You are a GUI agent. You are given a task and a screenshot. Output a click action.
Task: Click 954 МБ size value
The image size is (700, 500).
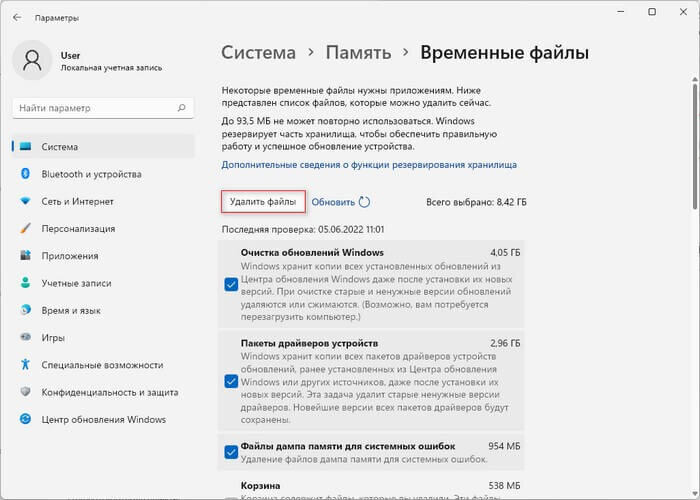tap(504, 446)
